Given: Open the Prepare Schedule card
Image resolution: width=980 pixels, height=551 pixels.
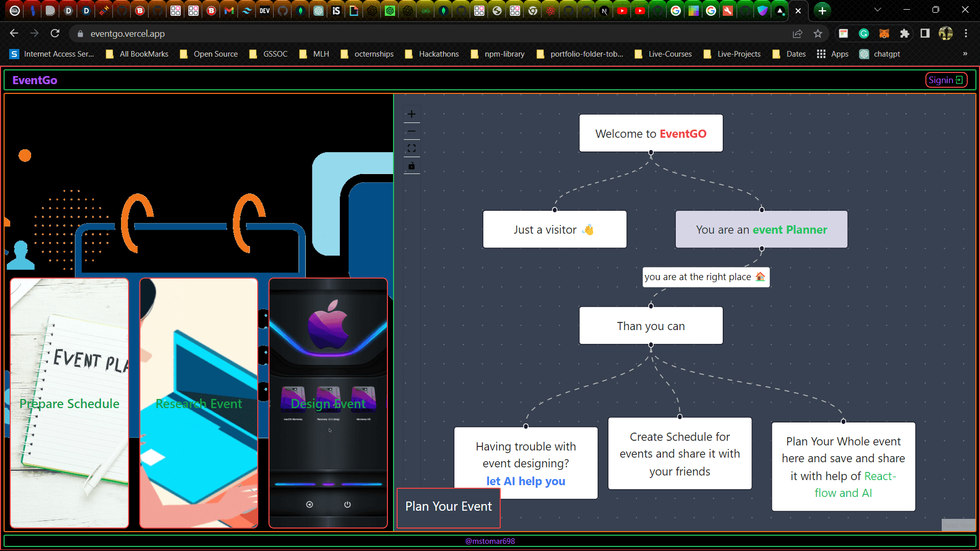Looking at the screenshot, I should click(x=69, y=403).
